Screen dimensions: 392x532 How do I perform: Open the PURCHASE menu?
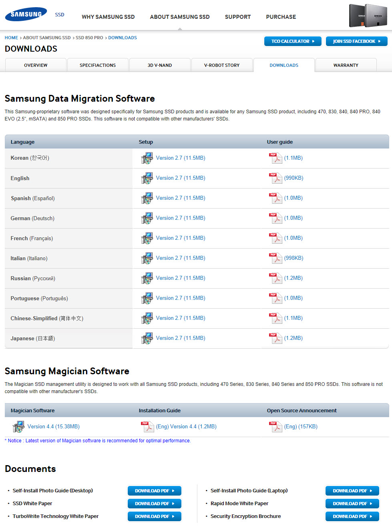[x=281, y=17]
